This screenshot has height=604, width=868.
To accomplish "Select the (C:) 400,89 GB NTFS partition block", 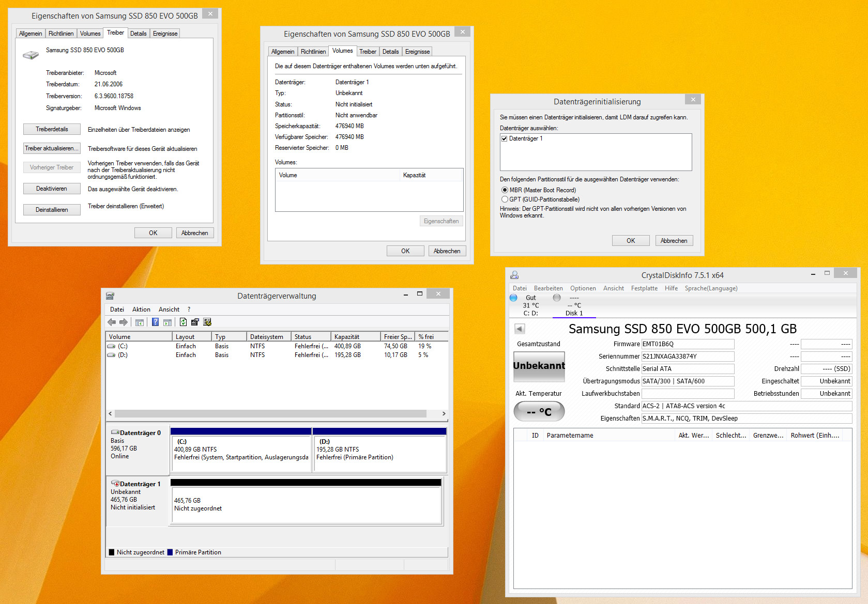I will pos(241,450).
